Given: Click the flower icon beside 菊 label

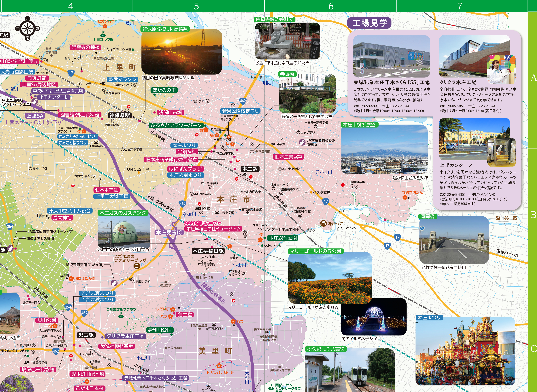Looking at the screenshot, I should [x=206, y=130].
